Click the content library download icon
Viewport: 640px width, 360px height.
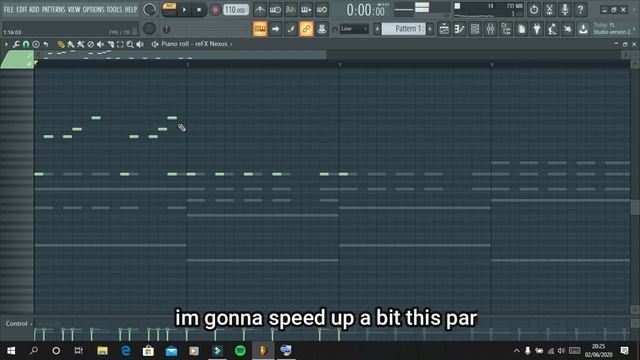[x=583, y=29]
